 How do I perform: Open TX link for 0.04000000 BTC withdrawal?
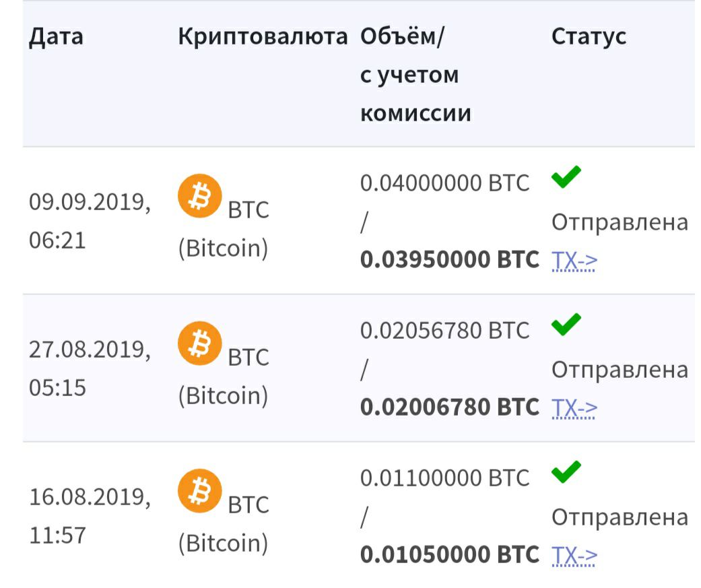click(x=574, y=261)
